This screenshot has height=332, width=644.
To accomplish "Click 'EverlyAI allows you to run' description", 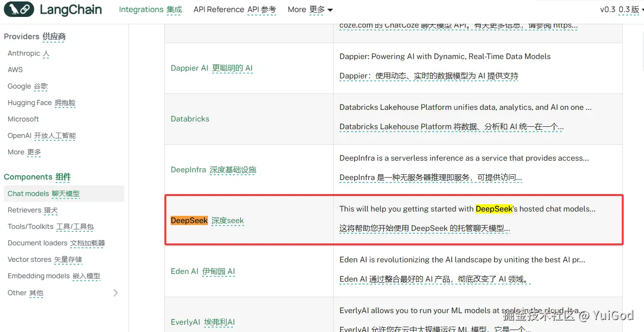I will tap(459, 311).
